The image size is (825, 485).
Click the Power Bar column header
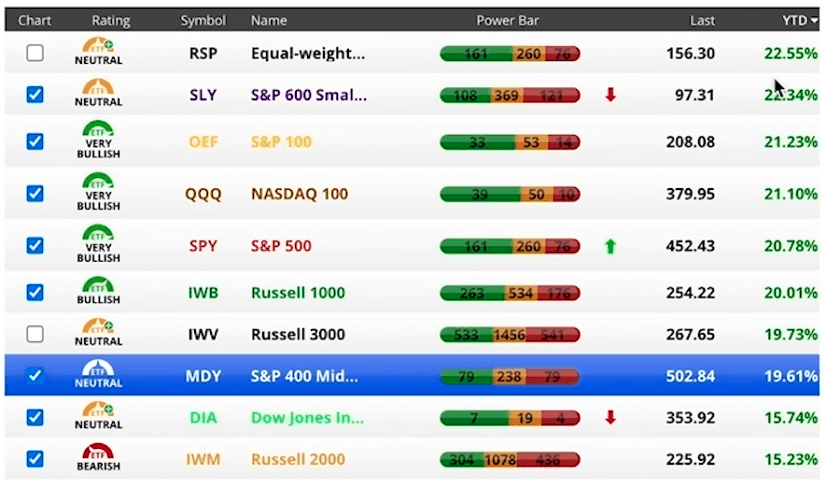(507, 21)
